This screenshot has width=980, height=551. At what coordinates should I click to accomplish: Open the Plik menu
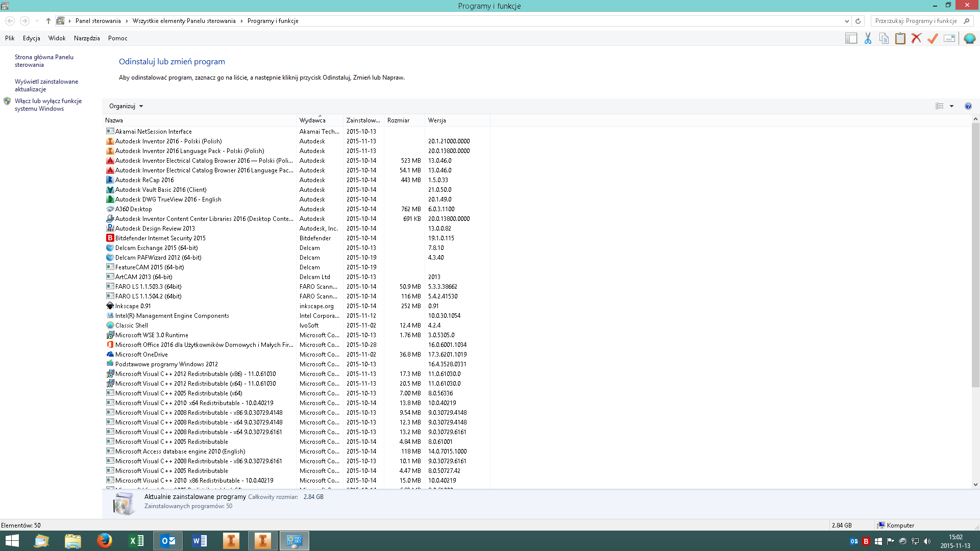[10, 38]
